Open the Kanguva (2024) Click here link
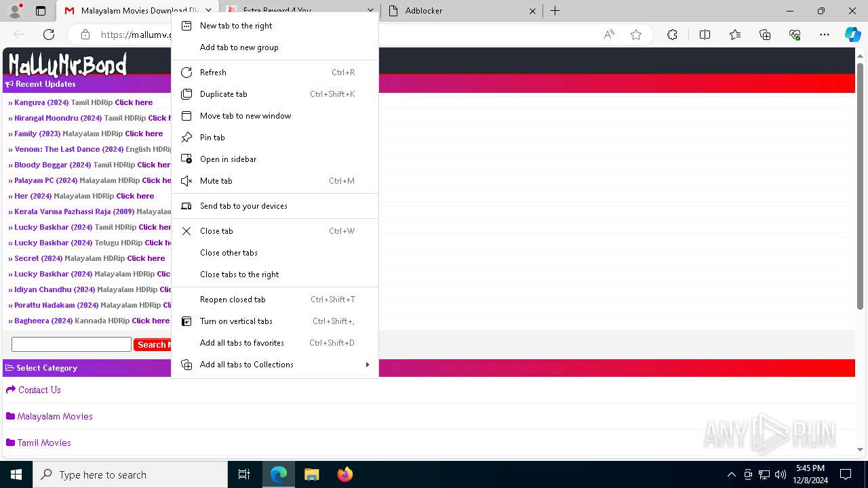Image resolution: width=868 pixels, height=488 pixels. pos(134,102)
